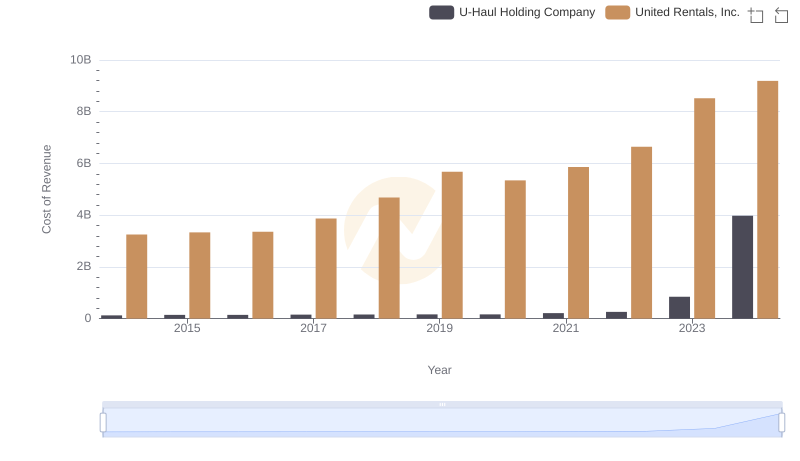Screen dimensions: 800x461
Task: Grab the left handle of the range slider
Action: [x=103, y=423]
